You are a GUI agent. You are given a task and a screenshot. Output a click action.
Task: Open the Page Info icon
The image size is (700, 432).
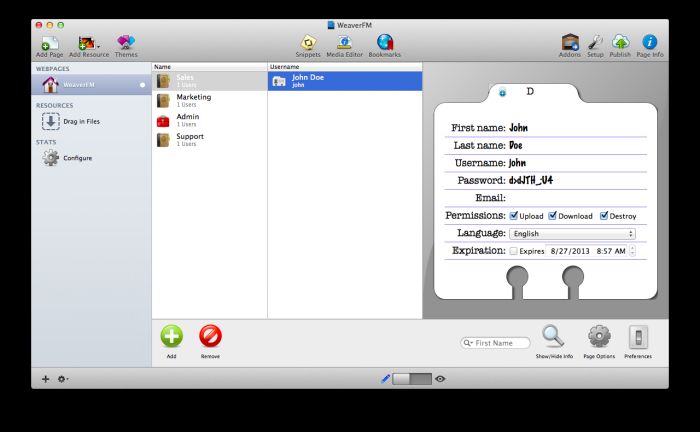click(650, 42)
